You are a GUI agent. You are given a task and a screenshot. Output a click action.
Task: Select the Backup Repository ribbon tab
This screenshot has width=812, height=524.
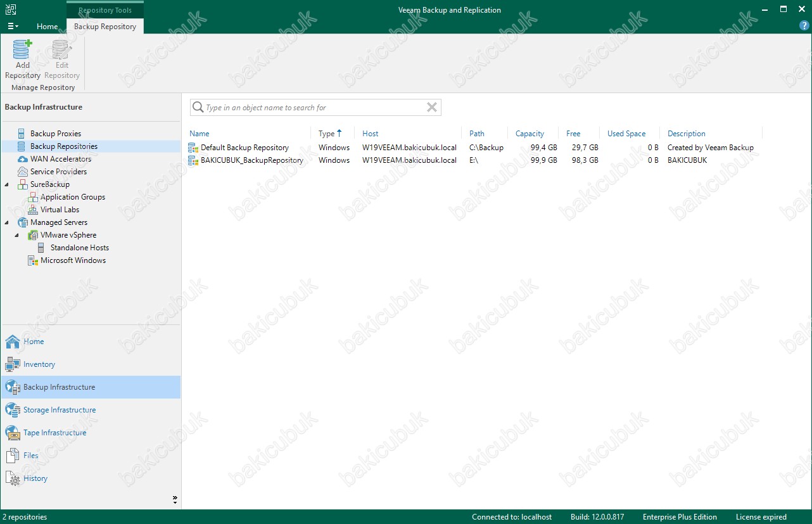click(x=105, y=27)
